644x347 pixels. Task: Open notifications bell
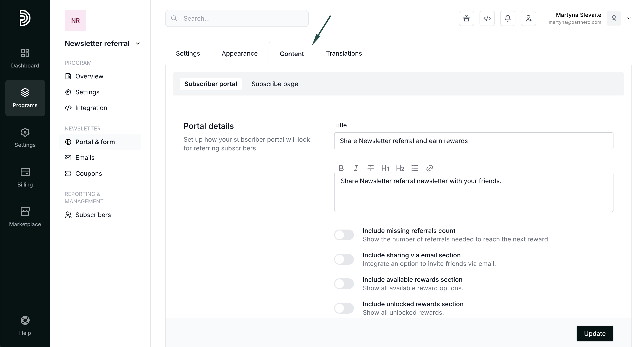[508, 18]
